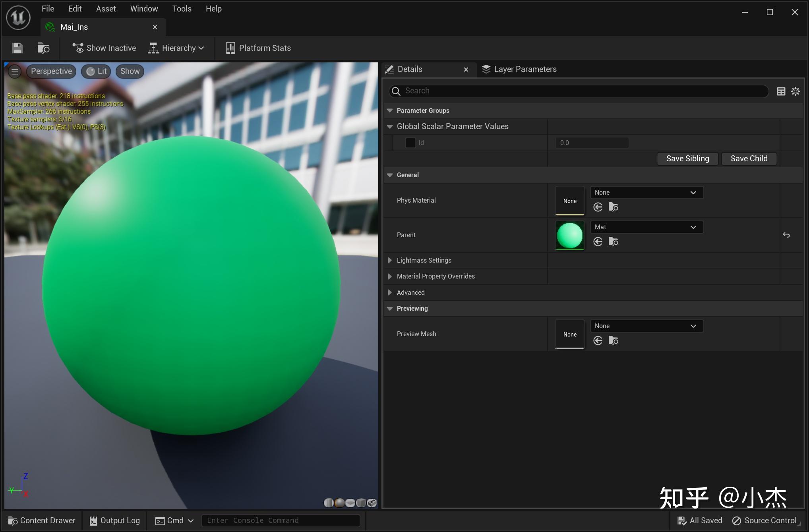The width and height of the screenshot is (809, 532).
Task: Enable the Id scalar parameter checkbox
Action: pyautogui.click(x=410, y=143)
